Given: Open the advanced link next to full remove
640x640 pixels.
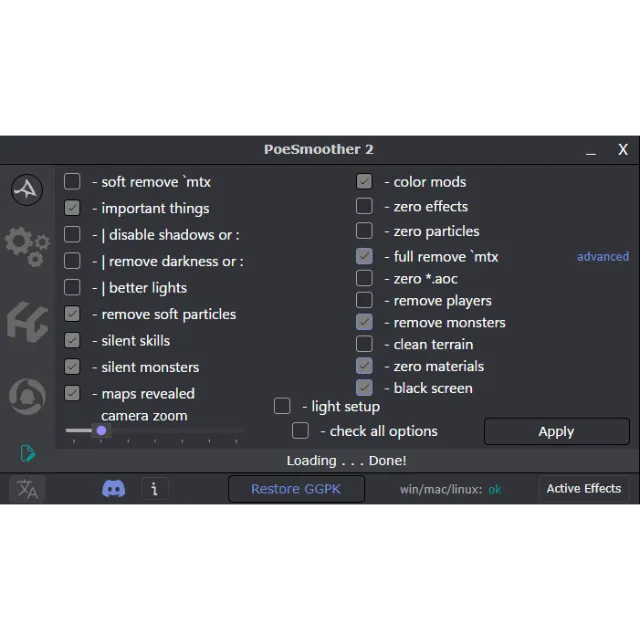Looking at the screenshot, I should (x=602, y=257).
